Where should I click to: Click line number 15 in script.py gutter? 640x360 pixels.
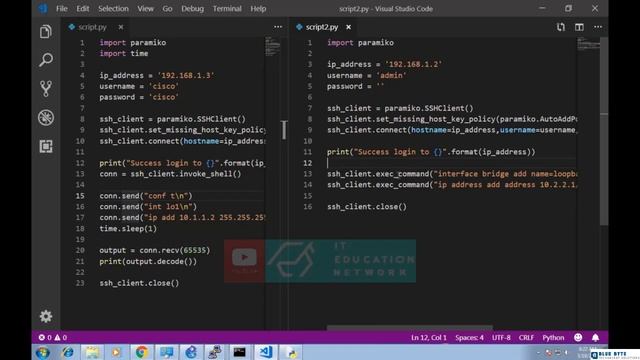pos(80,196)
